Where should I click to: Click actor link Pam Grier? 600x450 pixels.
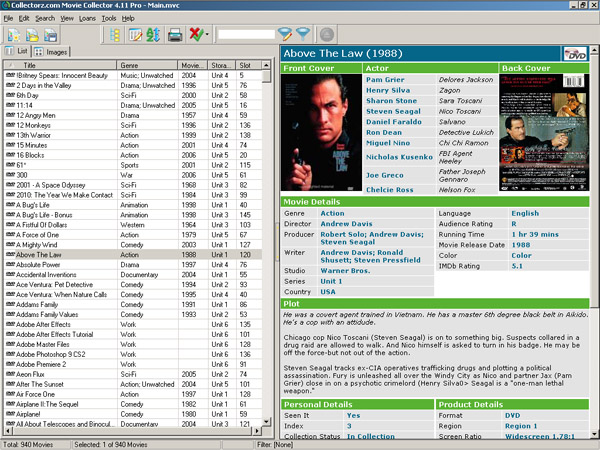[385, 80]
